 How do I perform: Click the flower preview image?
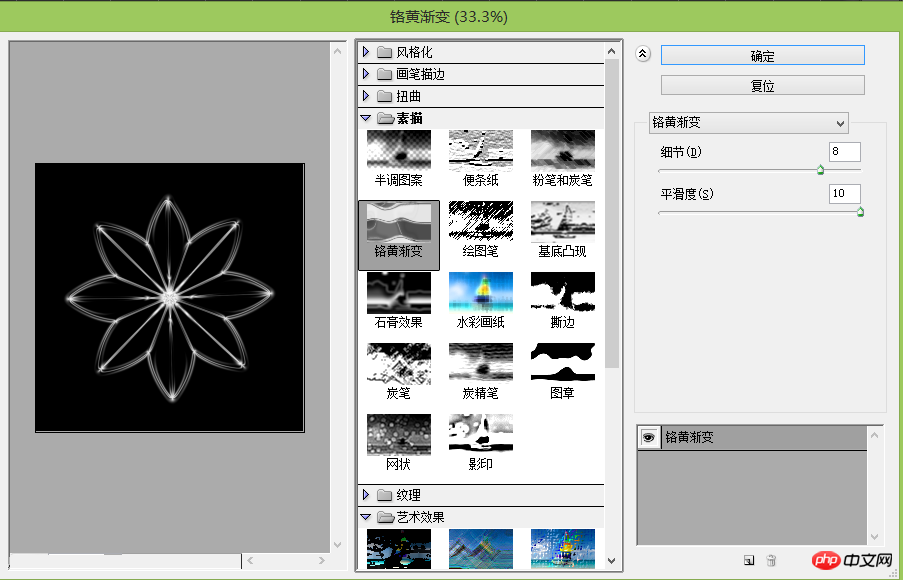170,297
